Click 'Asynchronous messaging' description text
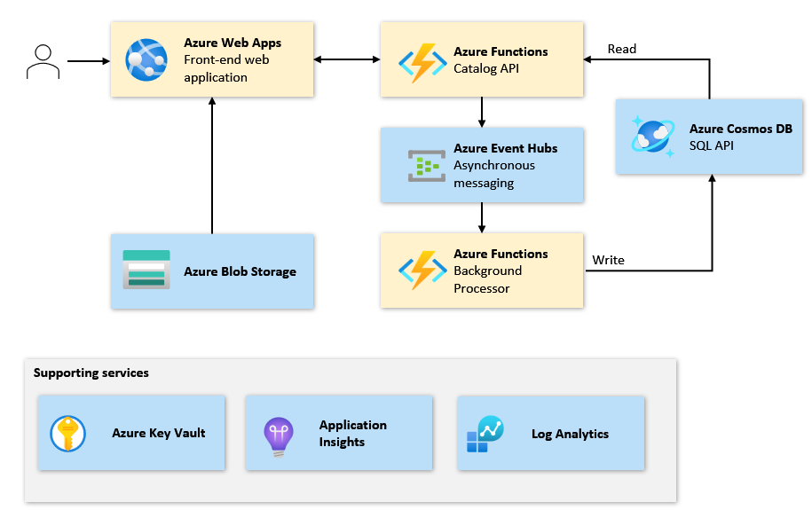The height and width of the screenshot is (510, 812). click(x=494, y=174)
